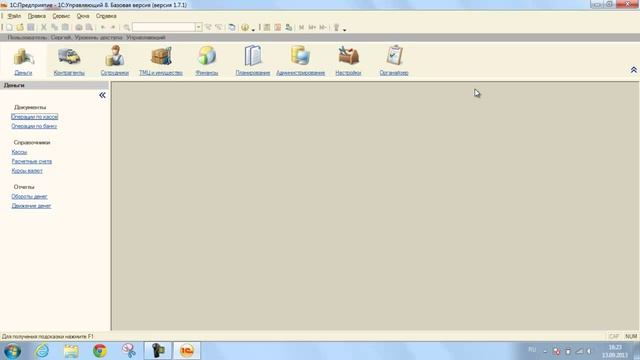This screenshot has width=640, height=360.
Task: Click the Windows Start button
Action: pos(12,351)
